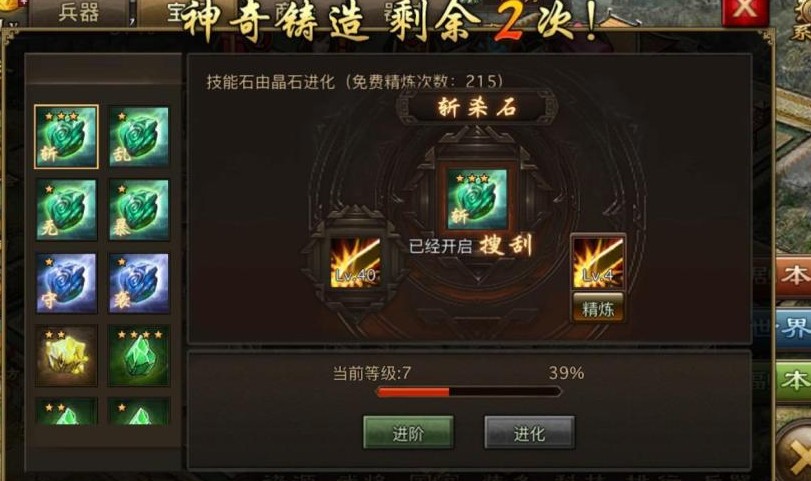This screenshot has width=811, height=481.
Task: Click the red level progress bar
Action: 469,392
